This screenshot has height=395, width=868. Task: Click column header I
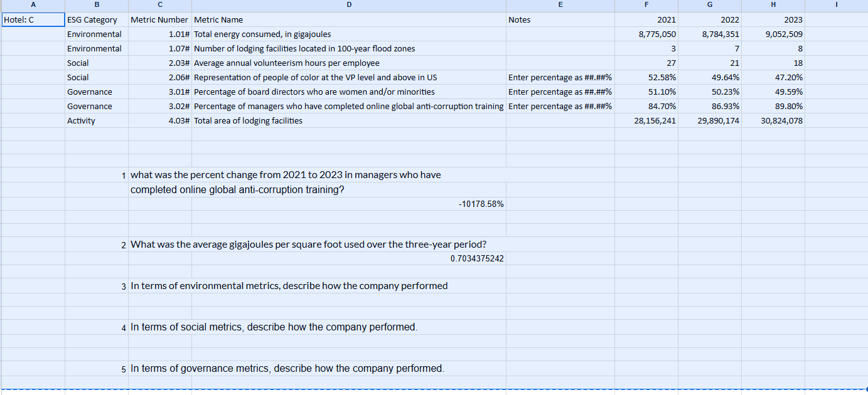[836, 5]
